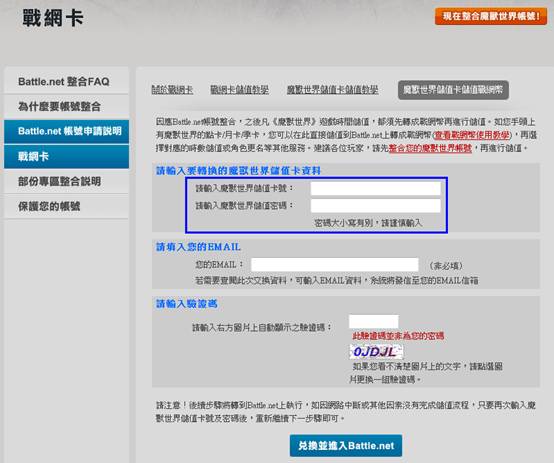554x463 pixels.
Task: Open the 查看戰網幣使用教學 red link
Action: tap(472, 135)
